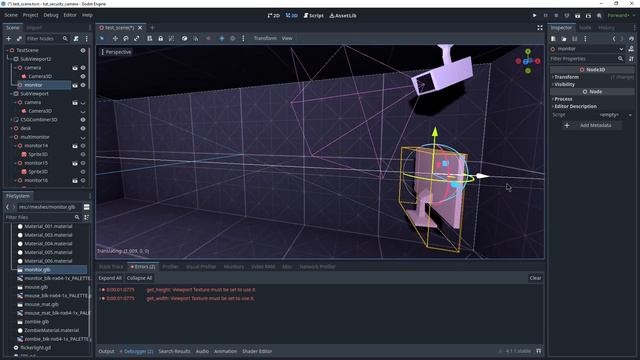Switch to the 2D workspace
The width and height of the screenshot is (640, 360).
point(273,16)
